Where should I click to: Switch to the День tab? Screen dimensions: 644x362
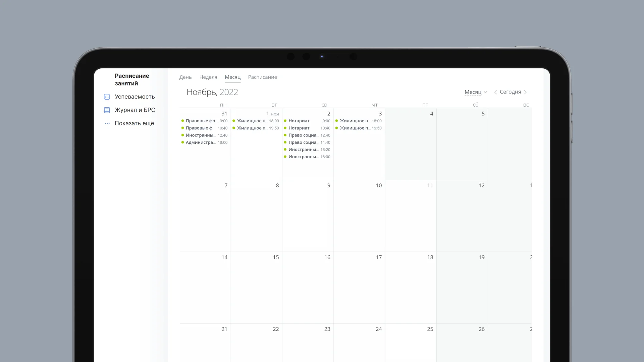click(185, 77)
